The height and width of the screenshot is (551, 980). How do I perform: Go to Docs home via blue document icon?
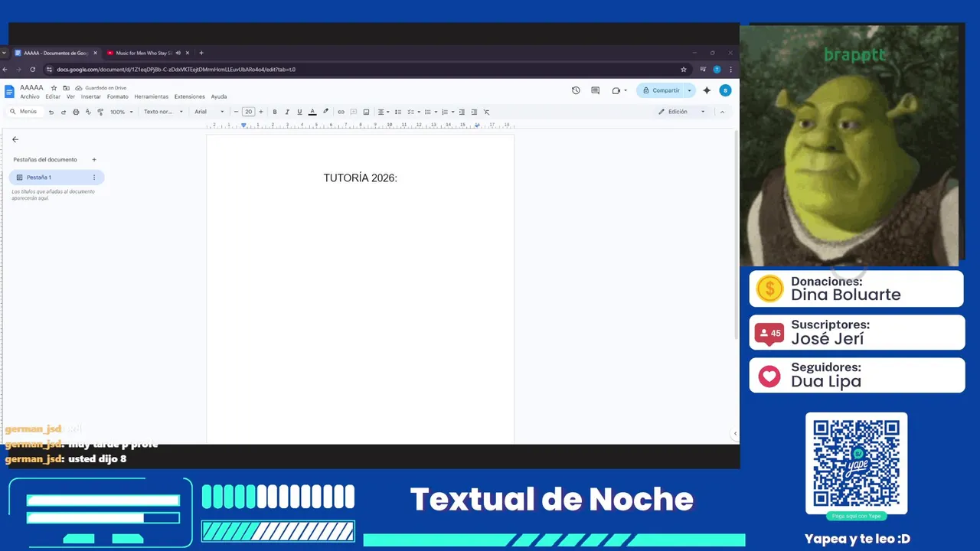(9, 92)
